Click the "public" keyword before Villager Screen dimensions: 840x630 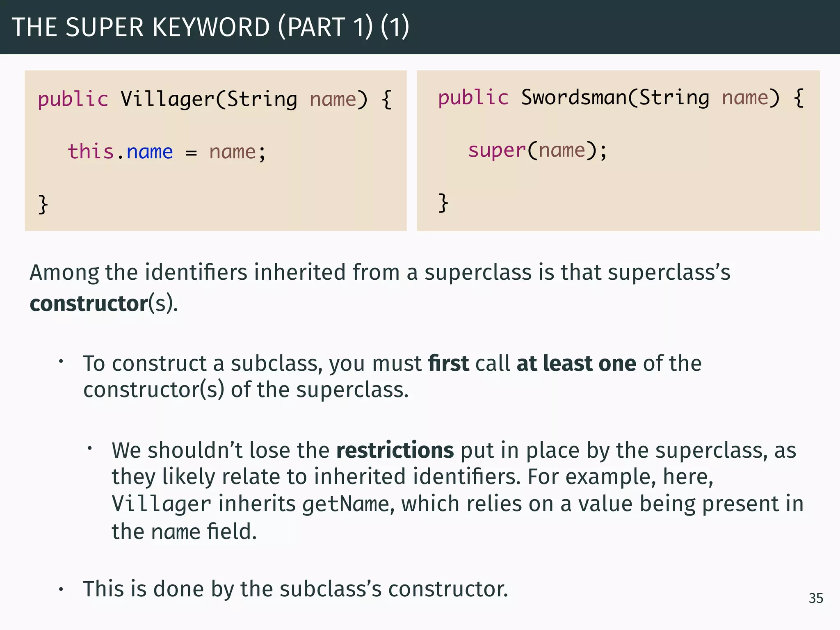point(73,99)
